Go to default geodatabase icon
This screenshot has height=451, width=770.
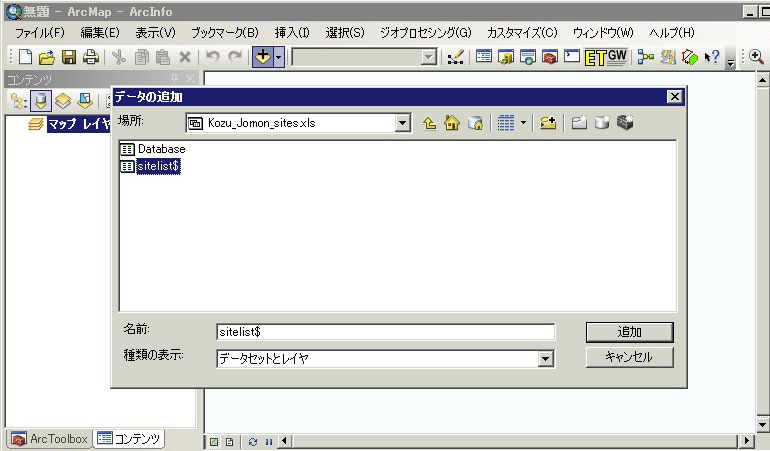pos(475,123)
